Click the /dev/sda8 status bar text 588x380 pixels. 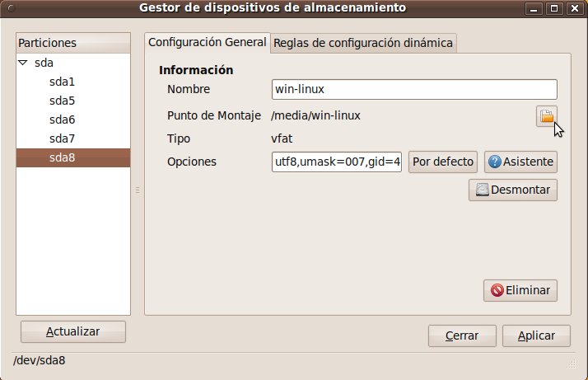(40, 360)
